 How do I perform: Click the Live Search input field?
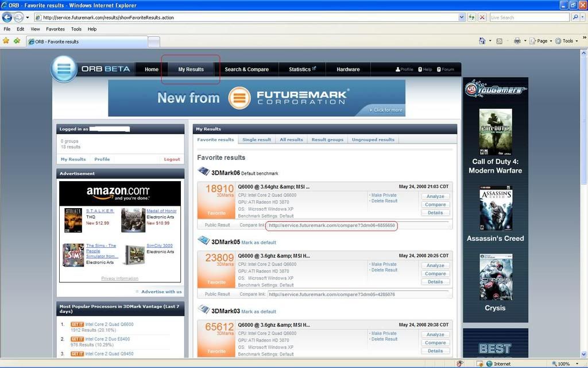pyautogui.click(x=528, y=17)
